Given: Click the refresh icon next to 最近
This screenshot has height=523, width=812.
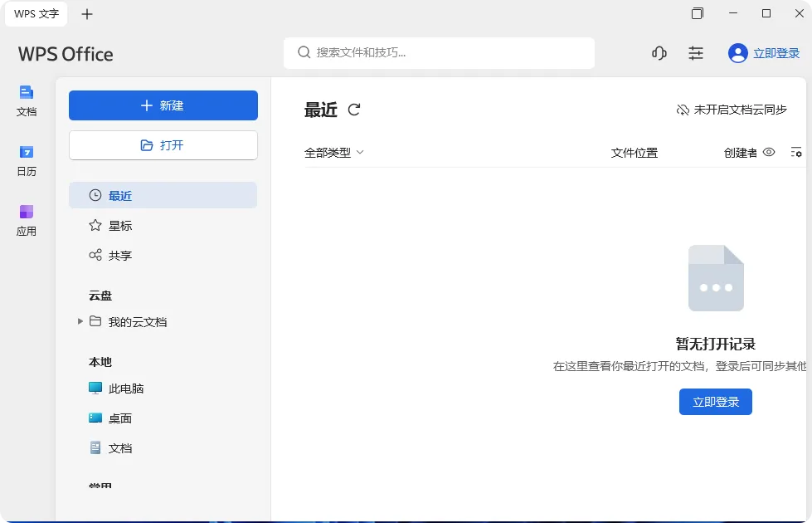Looking at the screenshot, I should coord(354,110).
